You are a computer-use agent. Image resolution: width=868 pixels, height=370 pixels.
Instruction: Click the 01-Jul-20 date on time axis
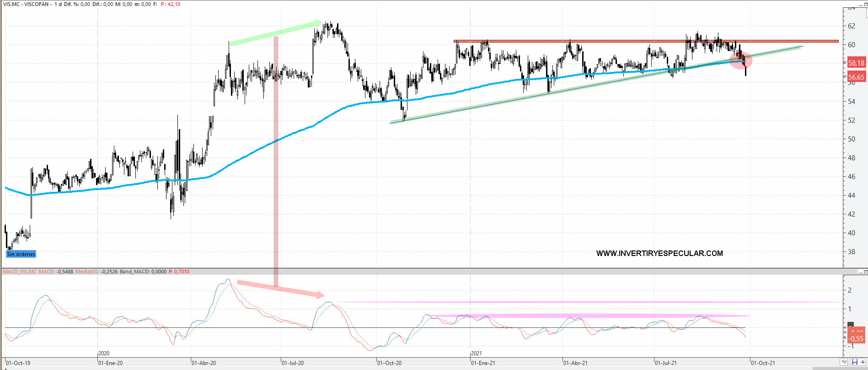pyautogui.click(x=293, y=363)
